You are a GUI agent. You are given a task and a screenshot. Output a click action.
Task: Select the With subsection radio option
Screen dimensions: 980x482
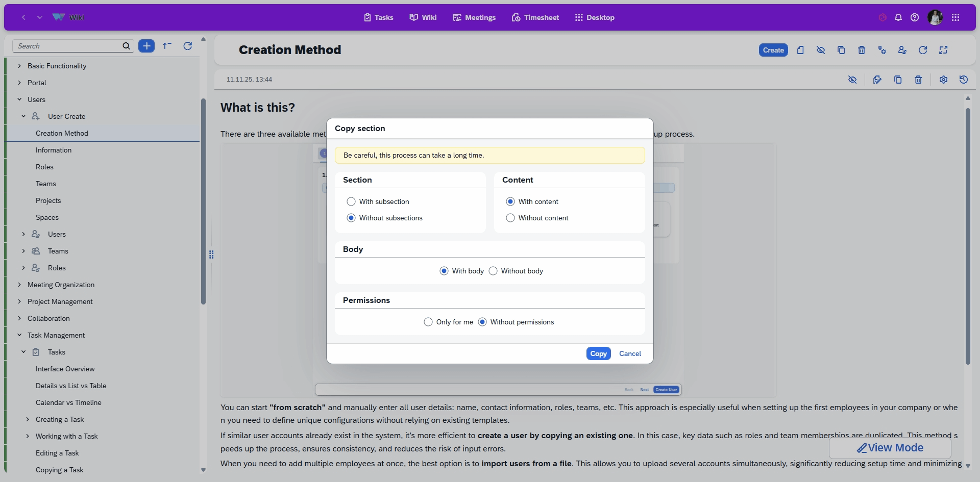coord(351,201)
